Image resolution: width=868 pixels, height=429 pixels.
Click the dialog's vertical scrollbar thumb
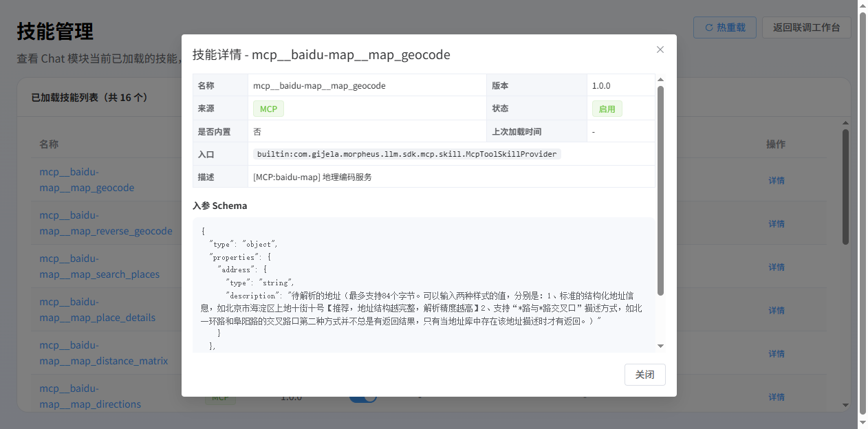tap(661, 190)
